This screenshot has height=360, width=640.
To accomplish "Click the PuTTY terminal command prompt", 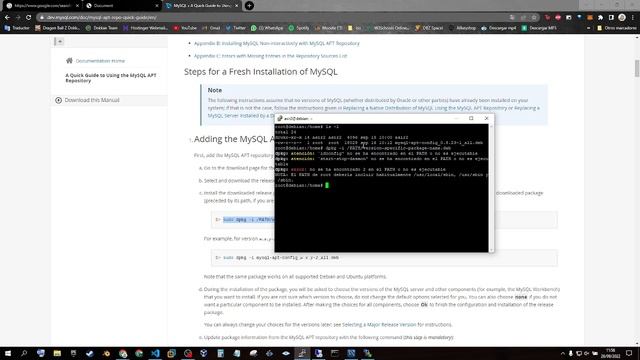I will pos(301,185).
